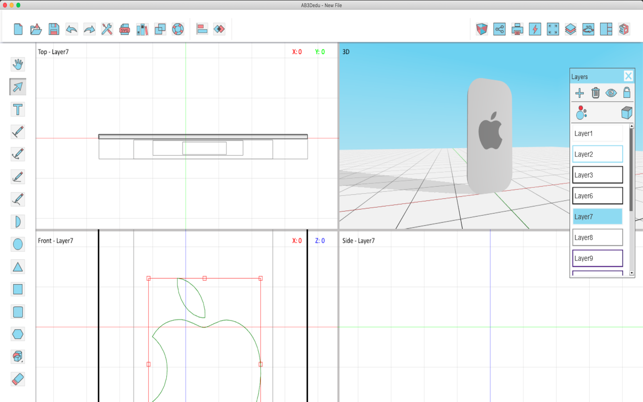Click the red 3D model icon
The image size is (643, 402).
click(624, 29)
